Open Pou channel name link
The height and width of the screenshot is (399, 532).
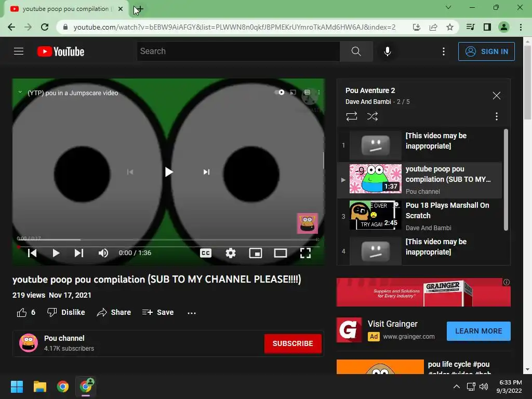pyautogui.click(x=64, y=338)
